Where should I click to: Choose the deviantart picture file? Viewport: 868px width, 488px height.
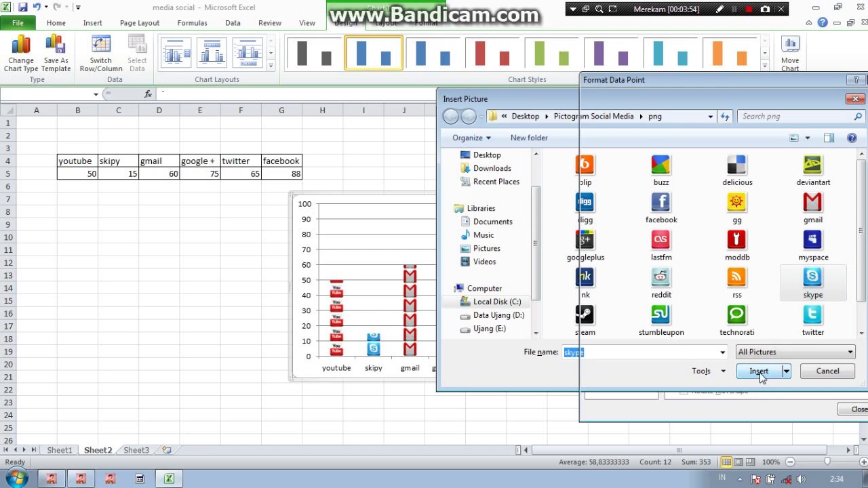(813, 170)
